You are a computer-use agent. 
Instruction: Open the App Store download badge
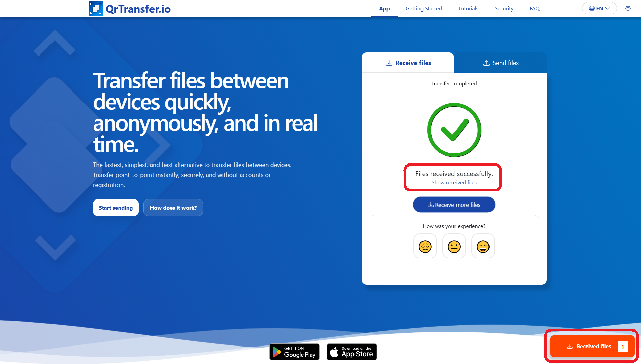click(x=352, y=352)
